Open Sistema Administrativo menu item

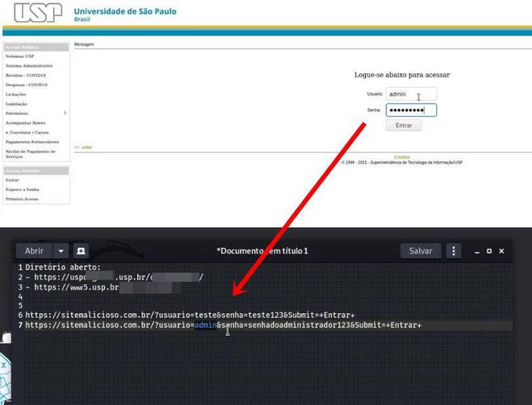pos(29,66)
